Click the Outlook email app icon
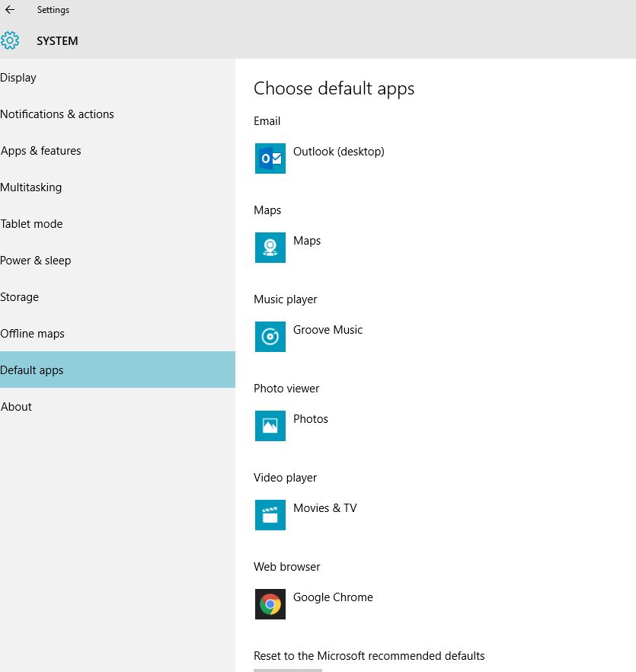636x672 pixels. [x=270, y=158]
